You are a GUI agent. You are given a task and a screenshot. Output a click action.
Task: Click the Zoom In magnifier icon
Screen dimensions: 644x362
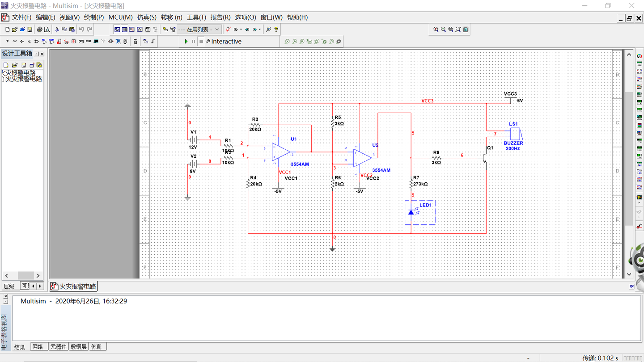click(x=436, y=29)
